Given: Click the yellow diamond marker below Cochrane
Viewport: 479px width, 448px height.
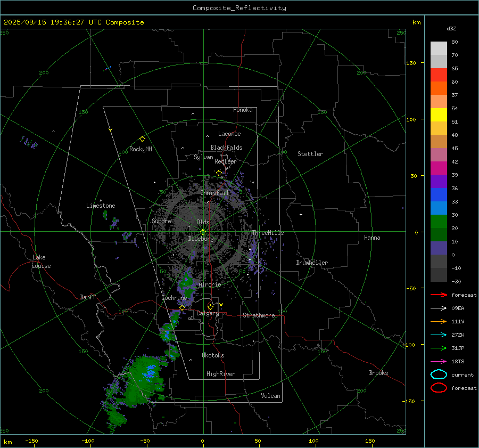Looking at the screenshot, I should point(182,307).
